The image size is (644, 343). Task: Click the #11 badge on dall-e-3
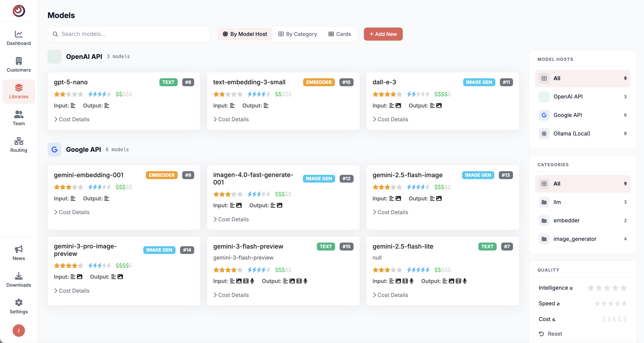point(506,82)
